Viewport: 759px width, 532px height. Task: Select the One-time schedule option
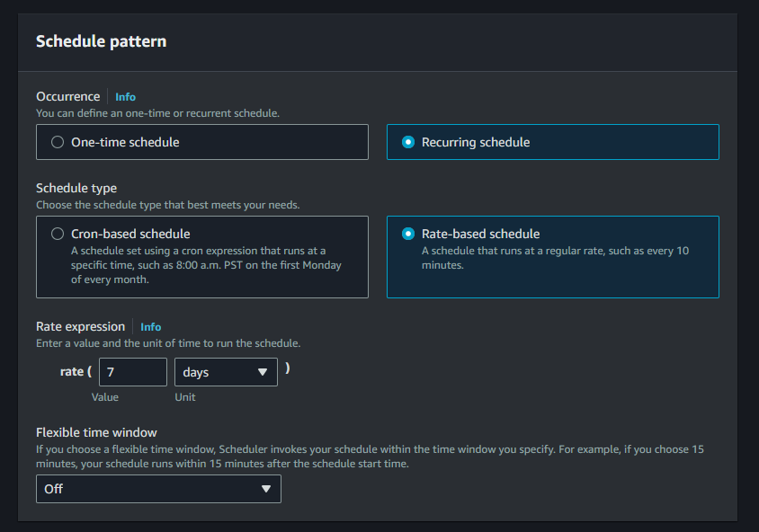click(201, 141)
